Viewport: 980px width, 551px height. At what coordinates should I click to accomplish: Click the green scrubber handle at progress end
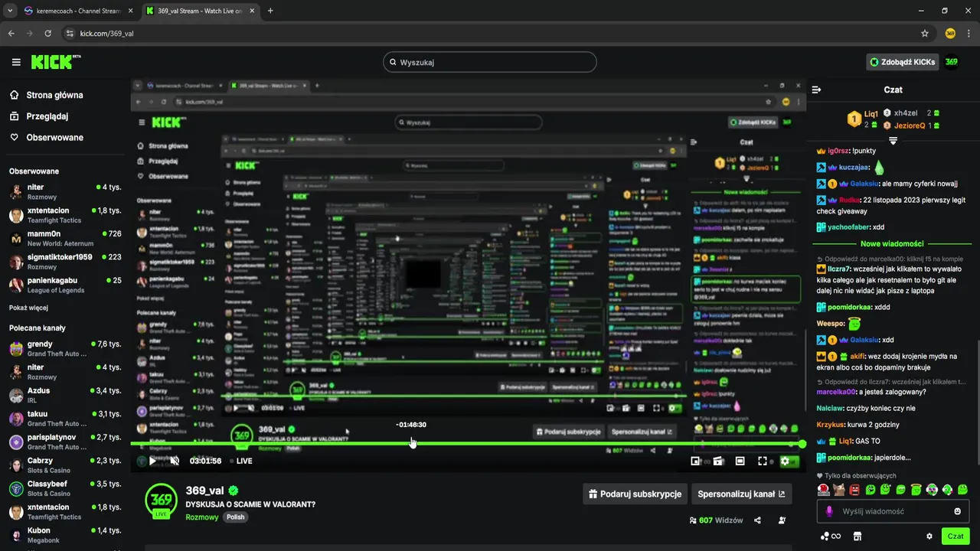(x=802, y=444)
